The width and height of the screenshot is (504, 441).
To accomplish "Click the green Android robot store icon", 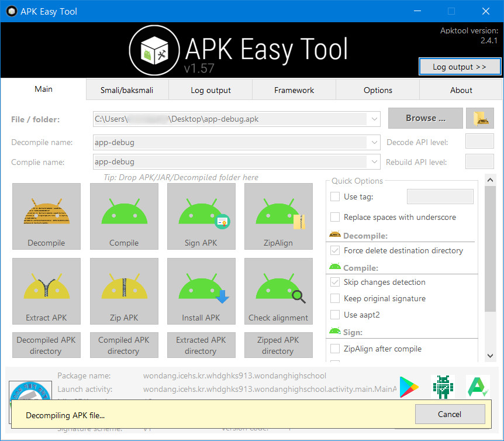I will (x=443, y=387).
